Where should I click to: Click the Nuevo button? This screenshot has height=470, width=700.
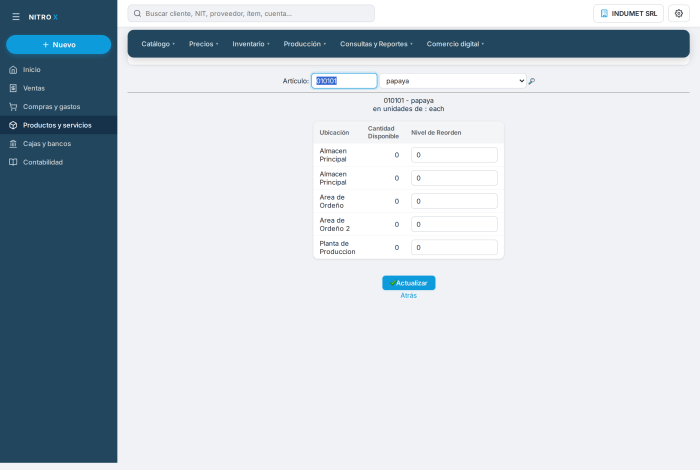(58, 45)
